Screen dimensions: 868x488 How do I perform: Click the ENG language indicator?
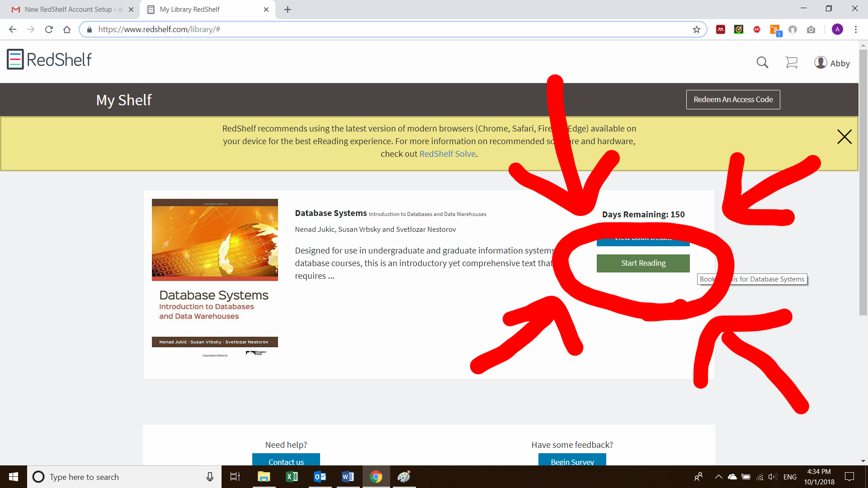click(790, 477)
